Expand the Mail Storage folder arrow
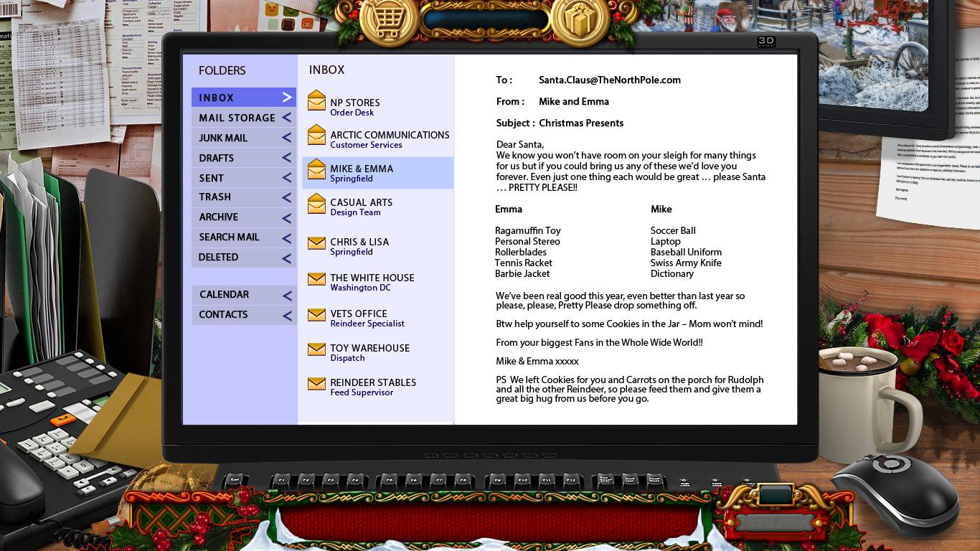 [286, 118]
